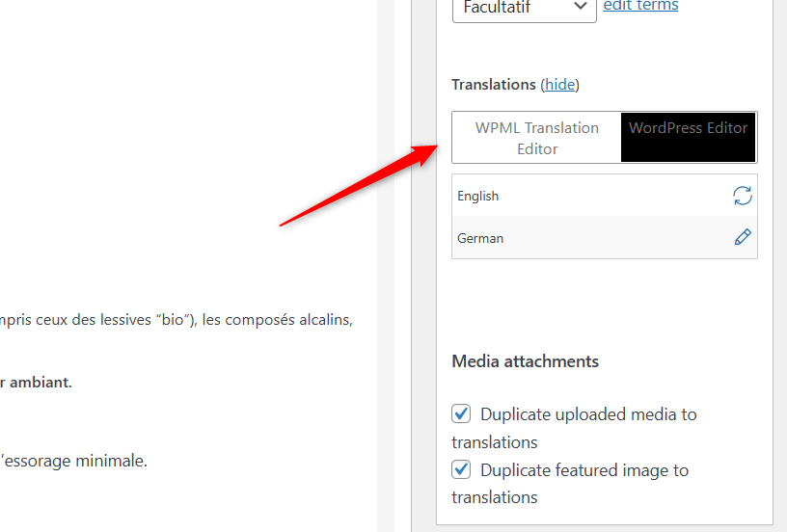
Task: Click the text about essorage minimale
Action: click(73, 461)
